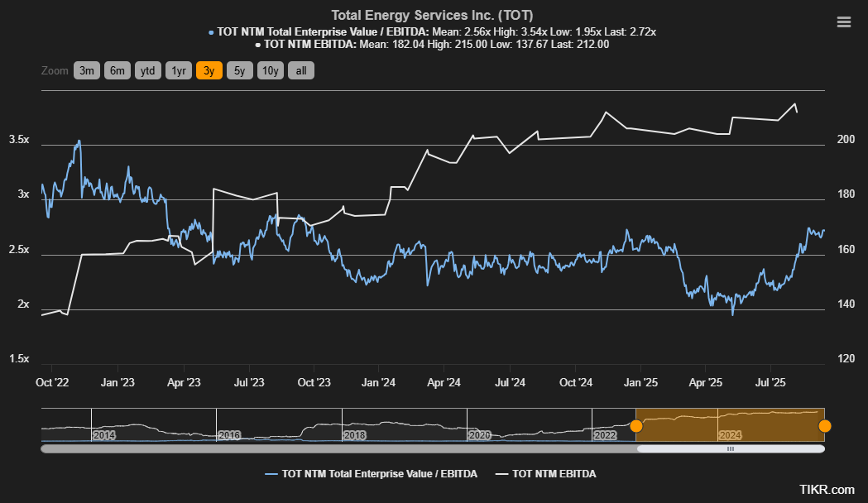Click the Apr '23 x-axis label
868x503 pixels.
(x=184, y=382)
